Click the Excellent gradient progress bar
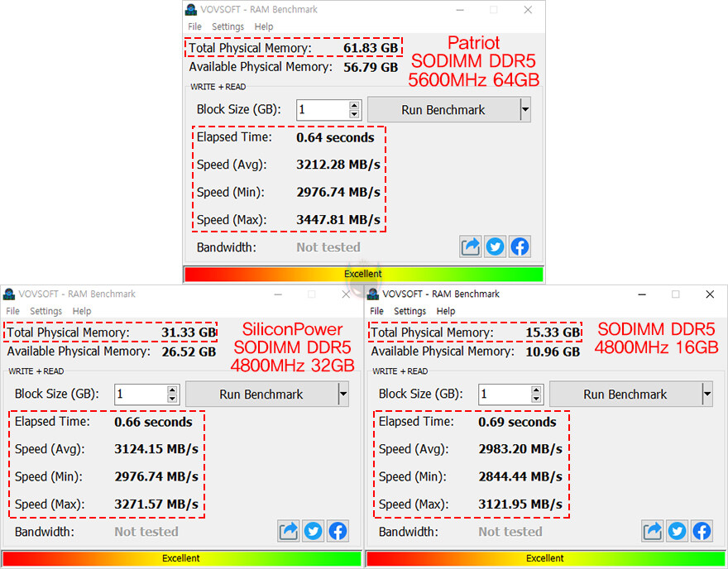The image size is (728, 569). pos(364,274)
